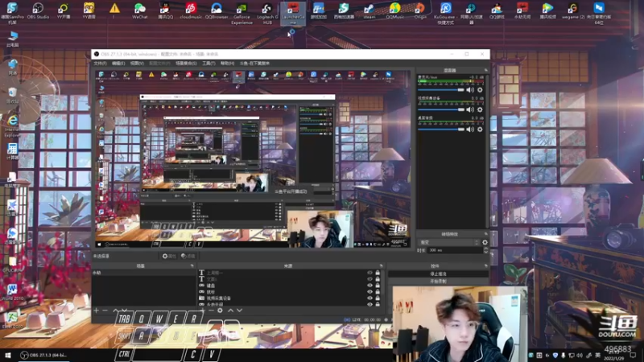The height and width of the screenshot is (362, 644).
Task: Open settings gear for 桌面音频 channel
Action: coord(480,130)
